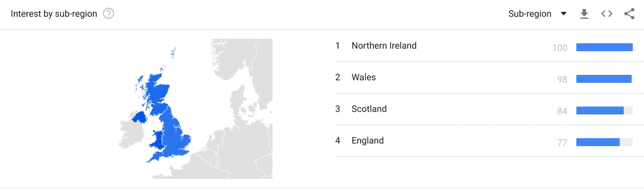The image size is (644, 195).
Task: Open the Sub-region dropdown
Action: coord(530,14)
